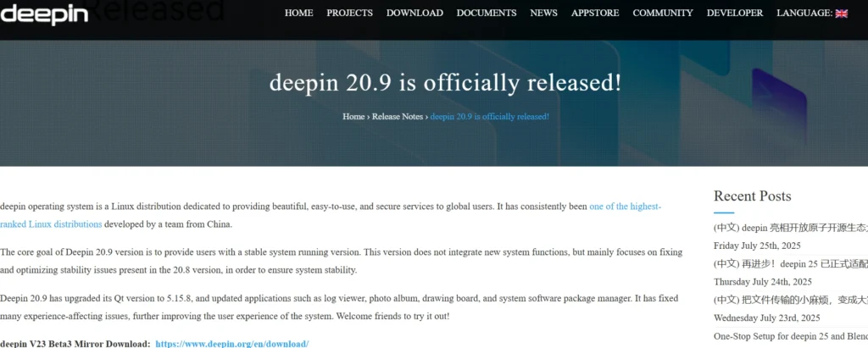Open the DOCUMENTS menu

[x=487, y=13]
